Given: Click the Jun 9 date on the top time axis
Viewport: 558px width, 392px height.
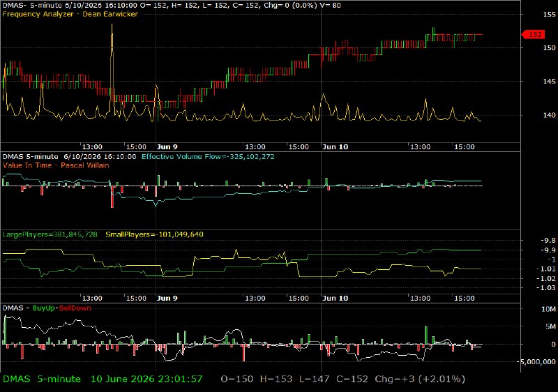Looking at the screenshot, I should point(167,147).
